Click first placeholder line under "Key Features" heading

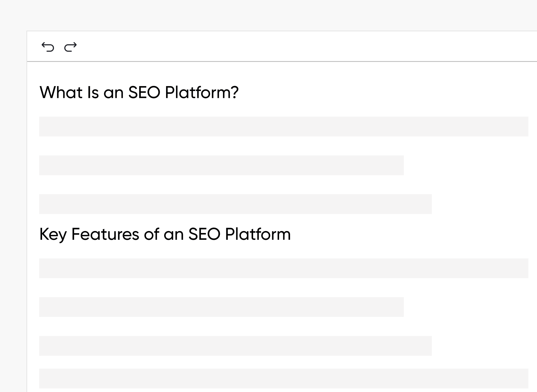coord(283,268)
